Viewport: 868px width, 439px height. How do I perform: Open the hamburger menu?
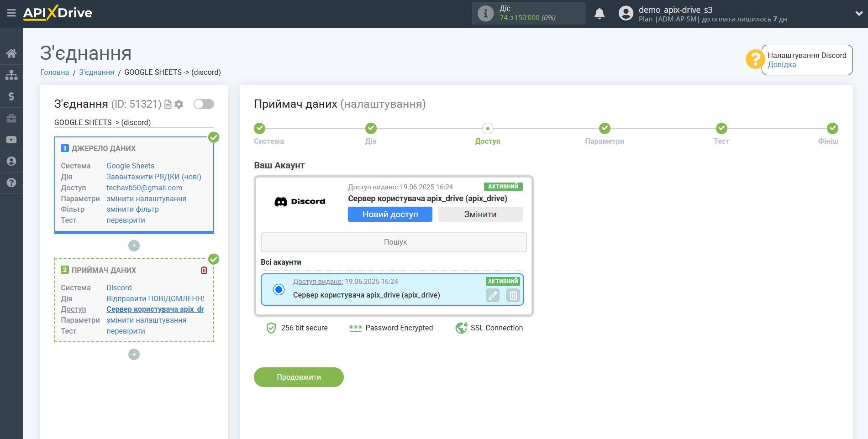[11, 13]
